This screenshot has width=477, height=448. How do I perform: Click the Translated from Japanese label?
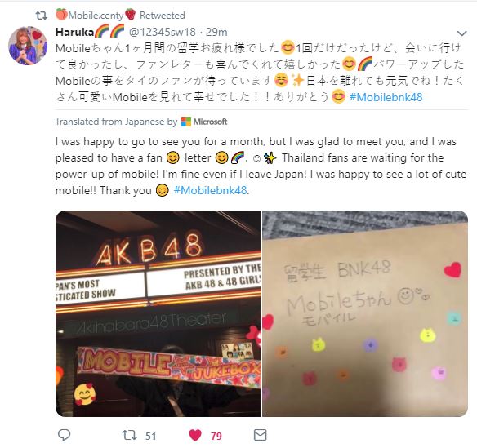(116, 122)
